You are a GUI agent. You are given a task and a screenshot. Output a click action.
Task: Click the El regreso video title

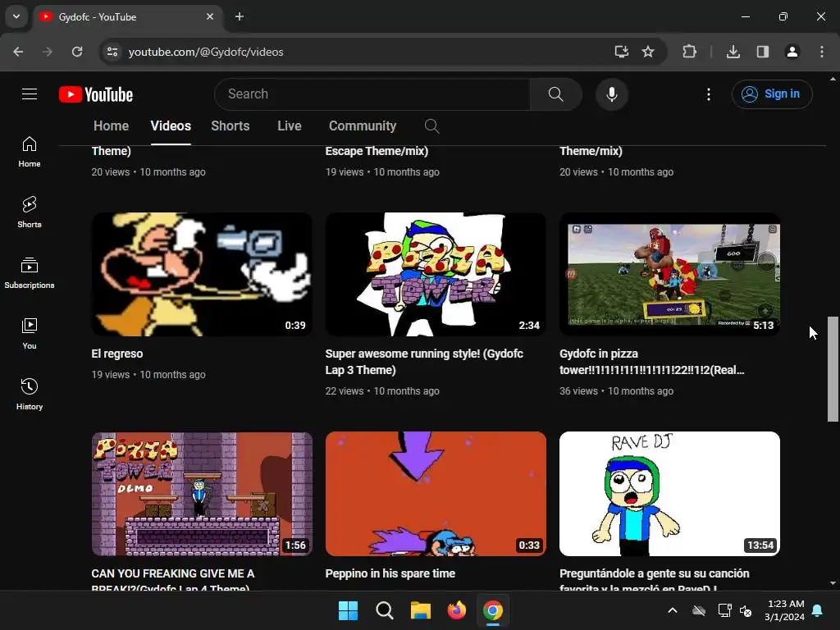(x=117, y=354)
